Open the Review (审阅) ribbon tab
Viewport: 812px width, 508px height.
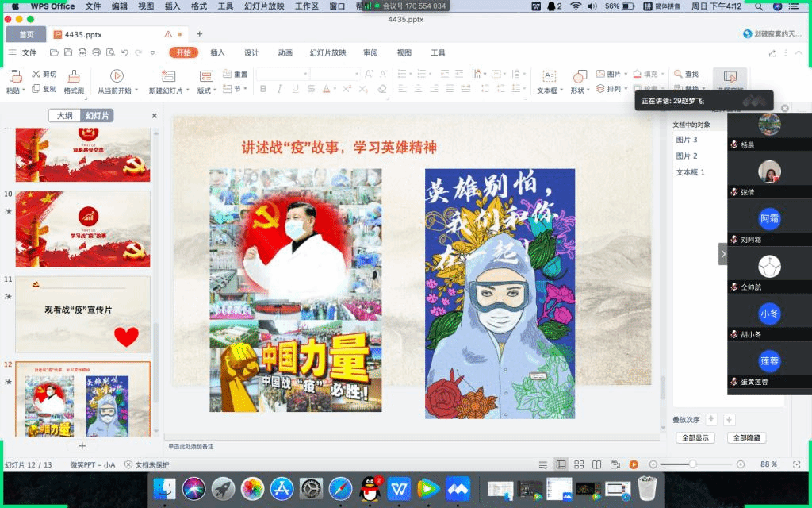[370, 52]
